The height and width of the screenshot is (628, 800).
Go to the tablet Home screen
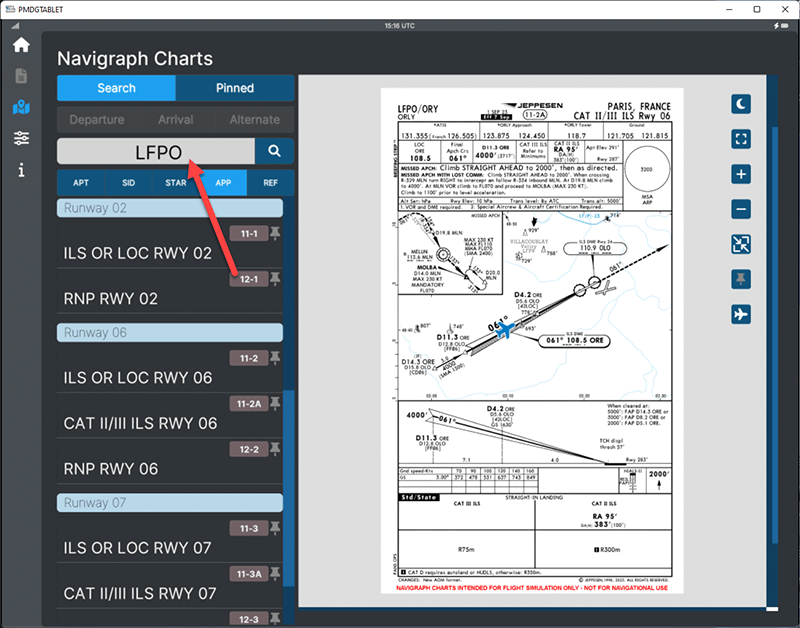21,45
